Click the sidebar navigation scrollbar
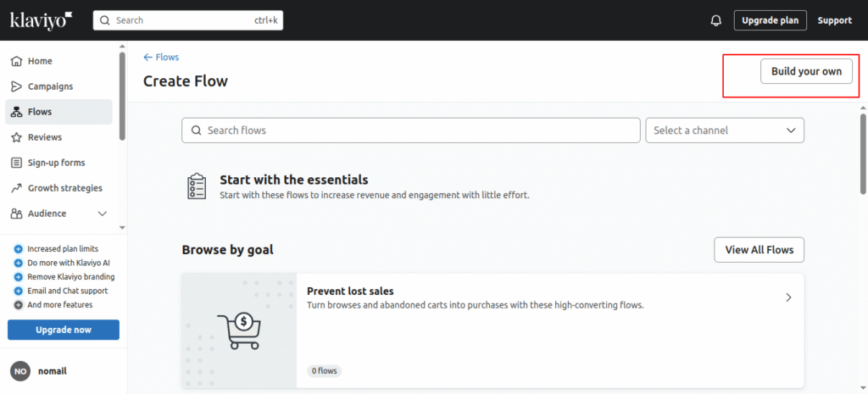 pos(122,95)
